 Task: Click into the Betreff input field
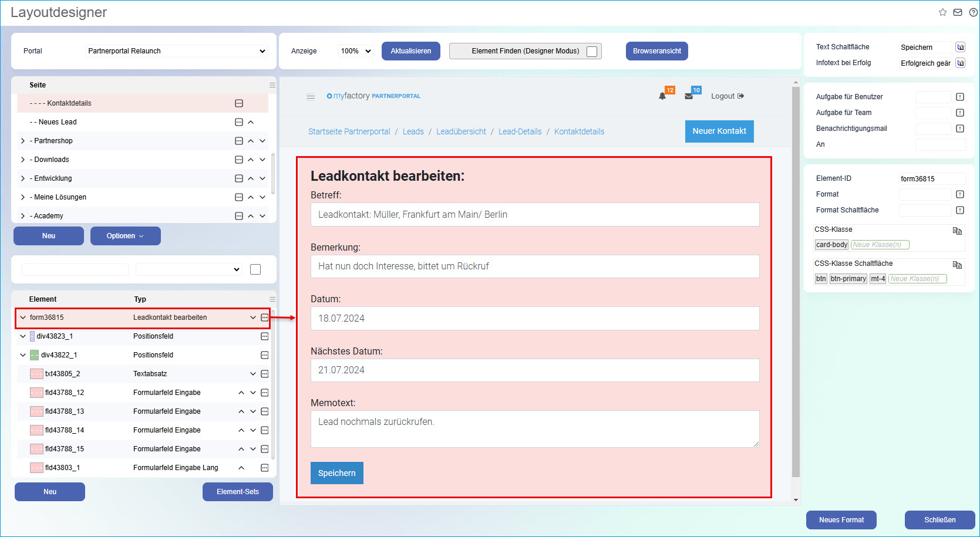click(x=534, y=214)
